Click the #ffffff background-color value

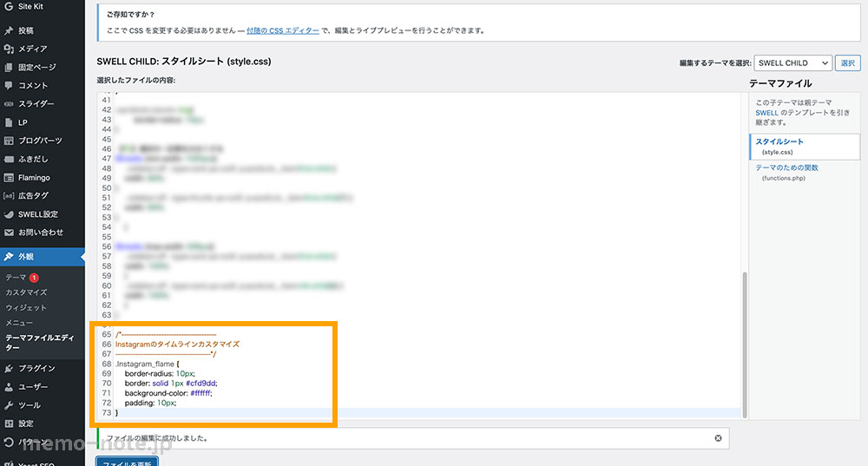point(201,393)
